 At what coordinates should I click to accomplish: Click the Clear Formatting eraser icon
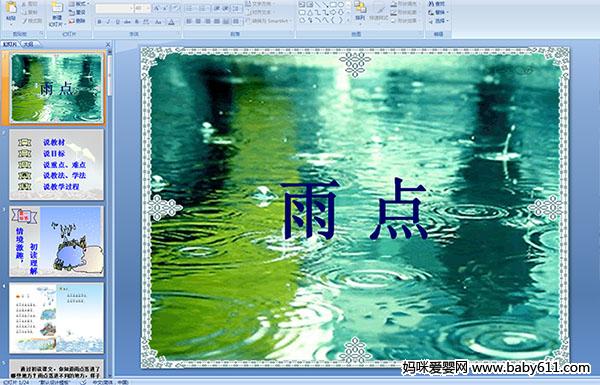(x=175, y=8)
